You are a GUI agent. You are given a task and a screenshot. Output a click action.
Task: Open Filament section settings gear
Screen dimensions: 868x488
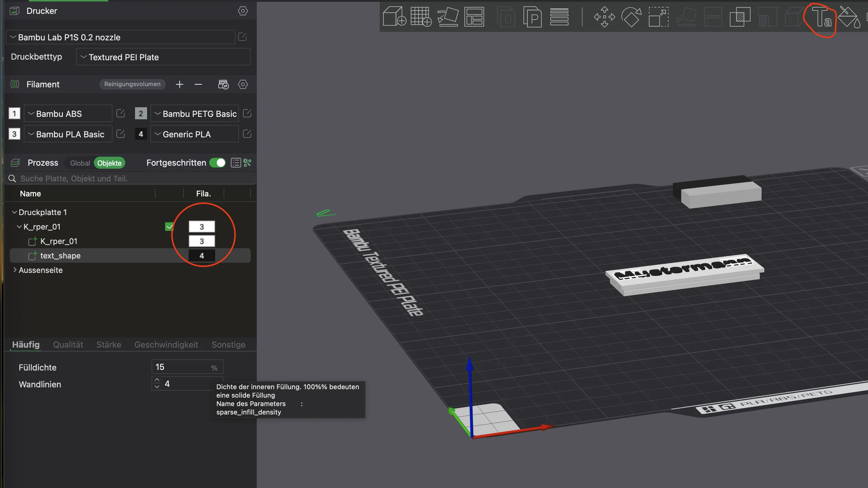tap(243, 84)
